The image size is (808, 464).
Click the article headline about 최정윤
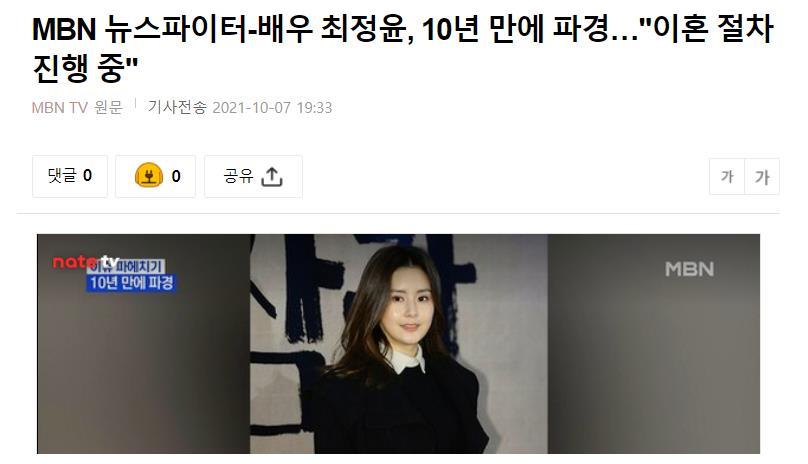coord(403,48)
